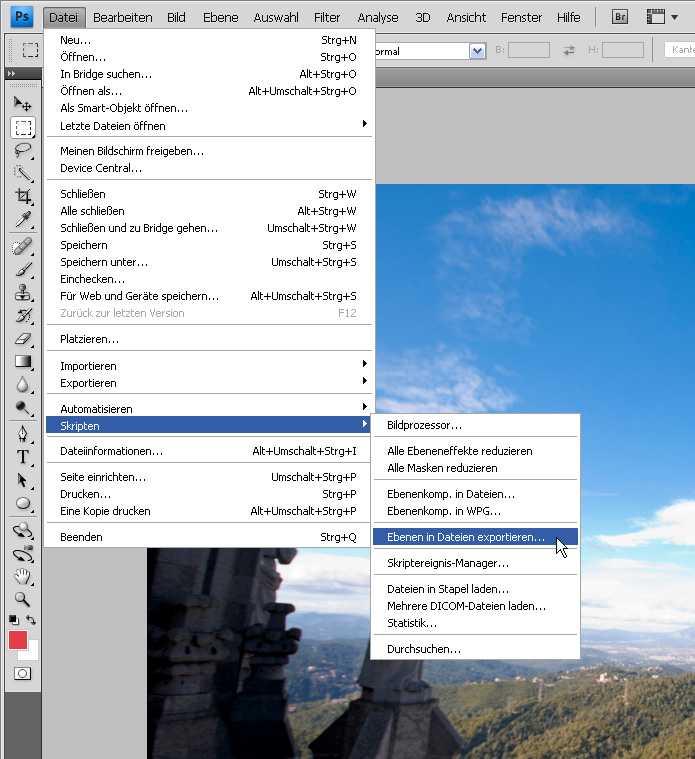The image size is (695, 759).
Task: Open the Skripten submenu entry
Action: 208,426
